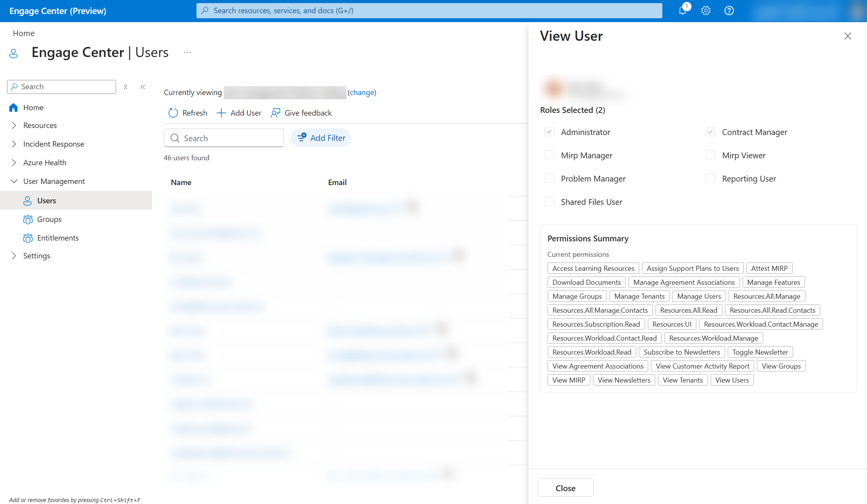Click the Entitlements icon in sidebar

point(28,238)
